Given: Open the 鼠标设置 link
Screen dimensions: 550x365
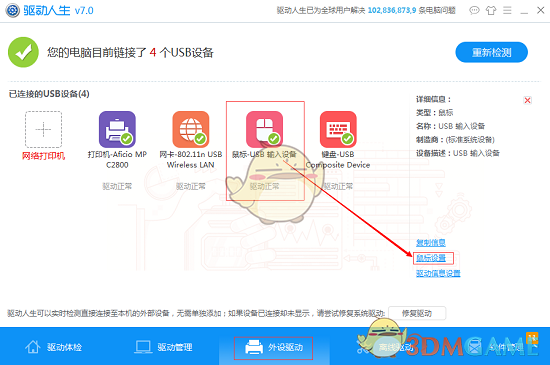Looking at the screenshot, I should pyautogui.click(x=431, y=258).
